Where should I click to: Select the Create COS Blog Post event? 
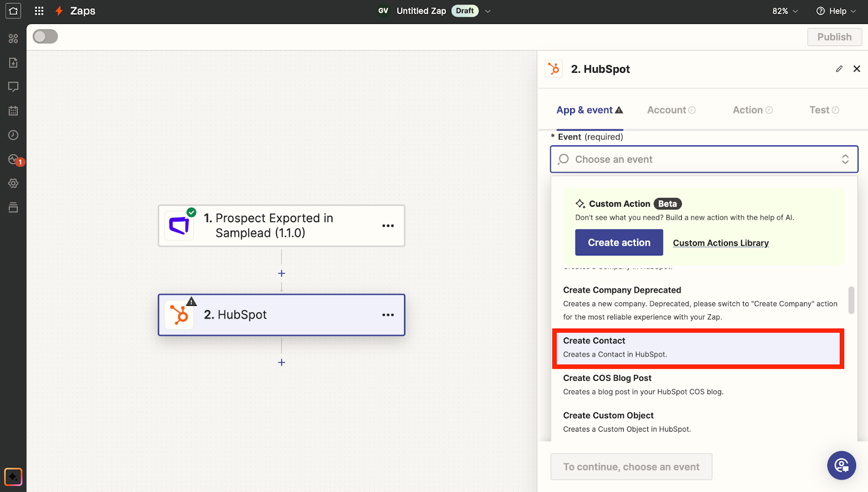point(698,385)
